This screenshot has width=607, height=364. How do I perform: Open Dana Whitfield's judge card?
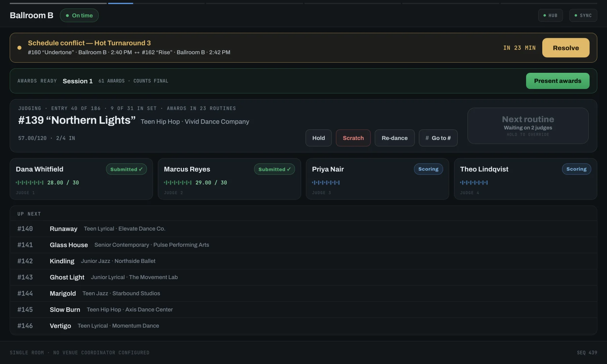pos(81,179)
